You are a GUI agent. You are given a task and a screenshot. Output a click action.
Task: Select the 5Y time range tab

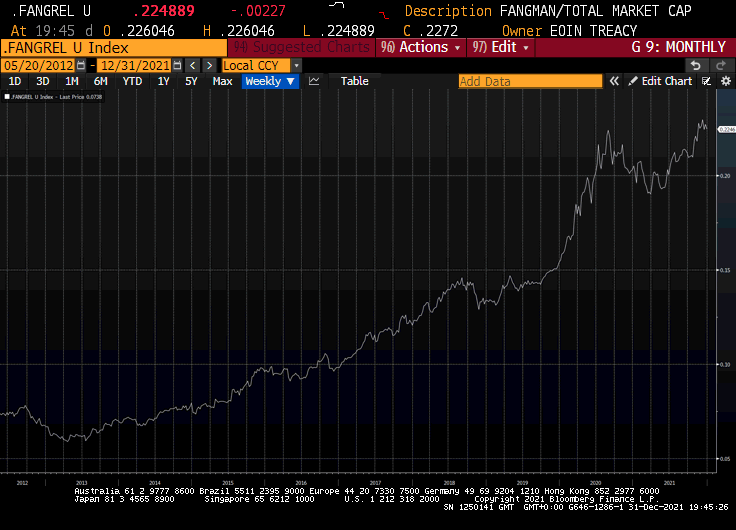click(191, 81)
